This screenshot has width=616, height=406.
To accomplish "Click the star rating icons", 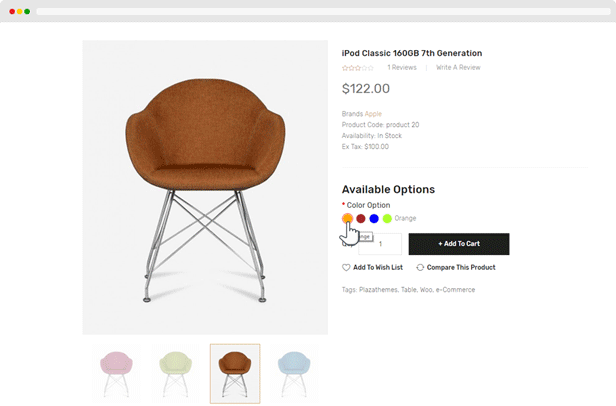I will (x=358, y=68).
